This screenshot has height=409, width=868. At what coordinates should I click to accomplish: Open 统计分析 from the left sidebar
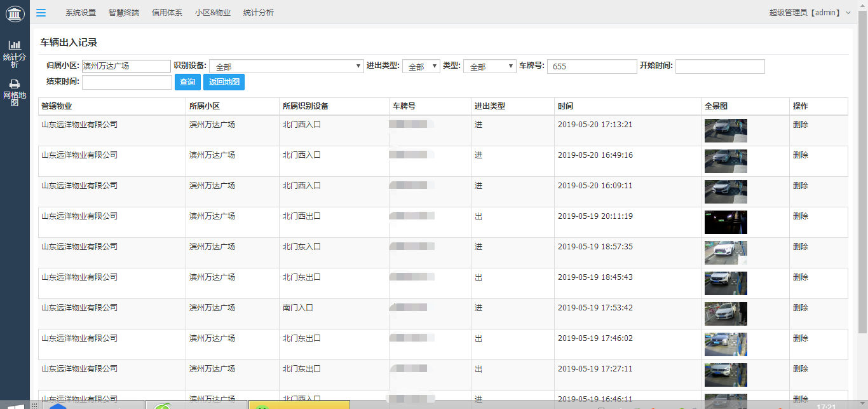click(x=15, y=54)
